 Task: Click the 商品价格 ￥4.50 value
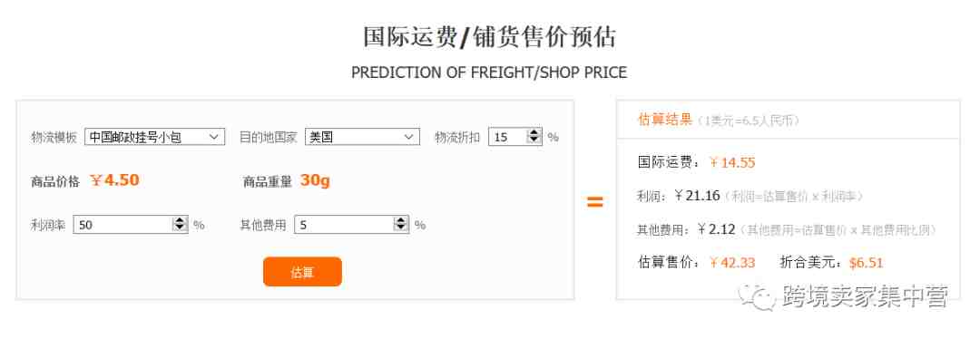(114, 180)
